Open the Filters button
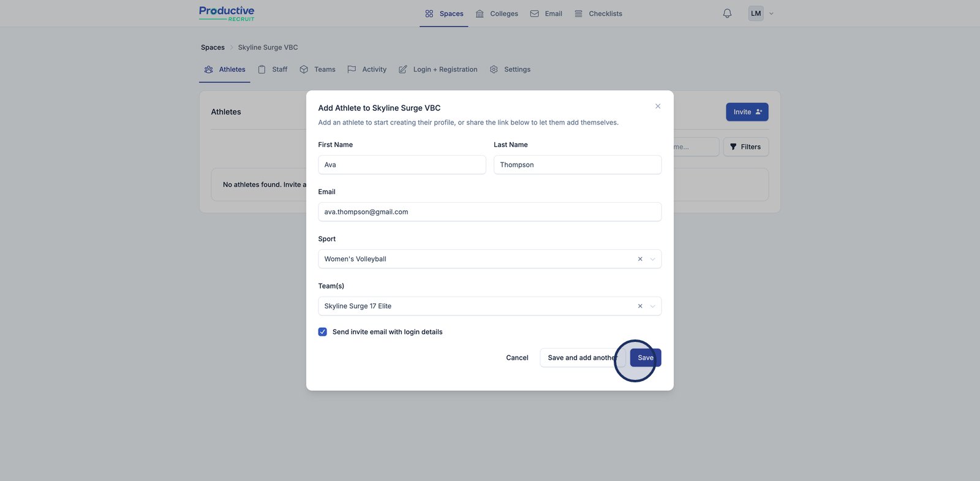980x481 pixels. 745,147
